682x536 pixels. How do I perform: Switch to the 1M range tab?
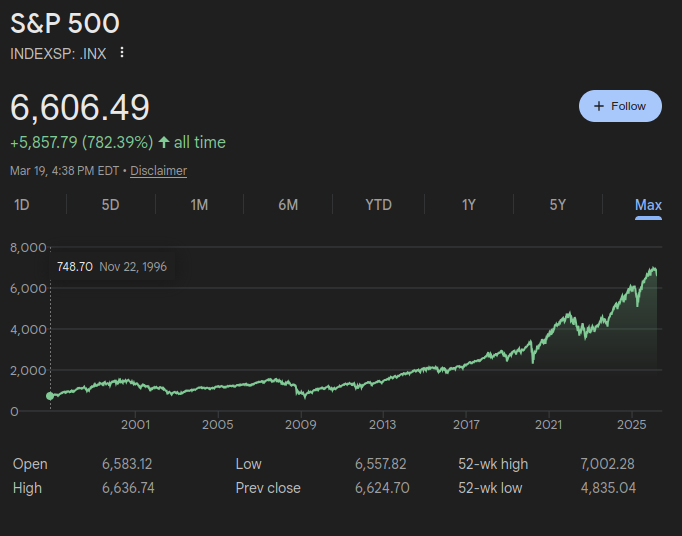pos(199,204)
